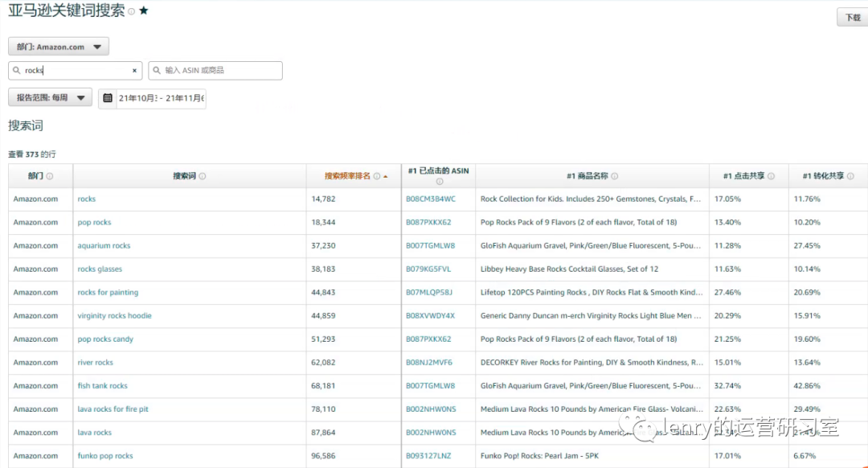Viewport: 868px width, 468px height.
Task: Select search rank value 14,782
Action: (323, 199)
